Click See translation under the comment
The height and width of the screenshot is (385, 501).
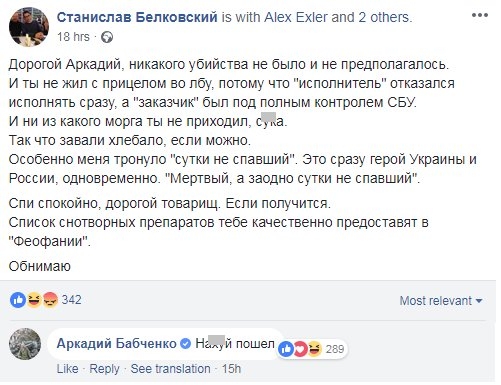(170, 369)
